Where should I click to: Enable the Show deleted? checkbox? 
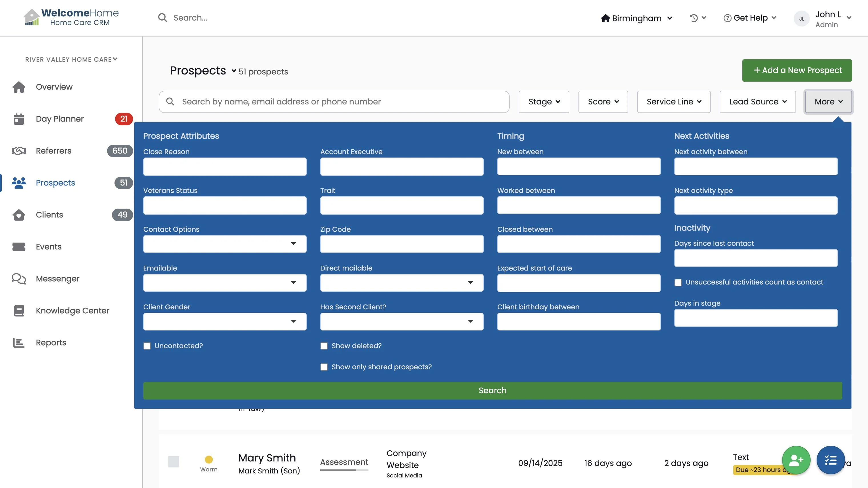pos(324,346)
